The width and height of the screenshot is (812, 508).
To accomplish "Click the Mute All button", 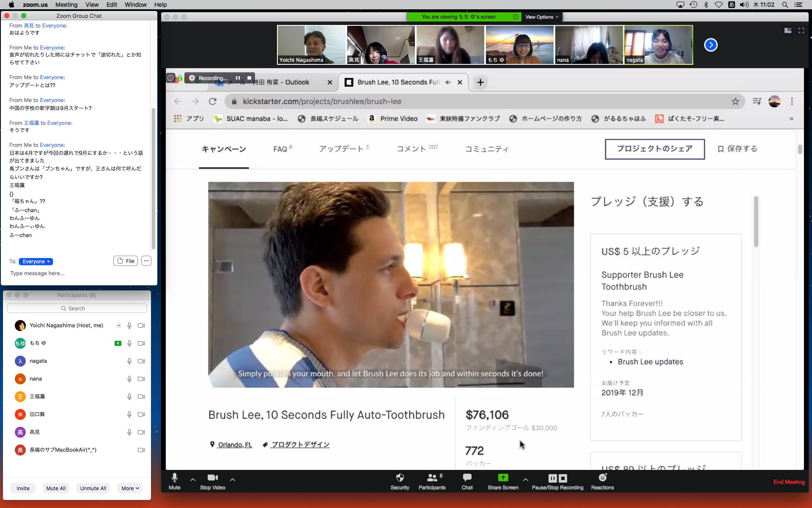I will tap(56, 488).
